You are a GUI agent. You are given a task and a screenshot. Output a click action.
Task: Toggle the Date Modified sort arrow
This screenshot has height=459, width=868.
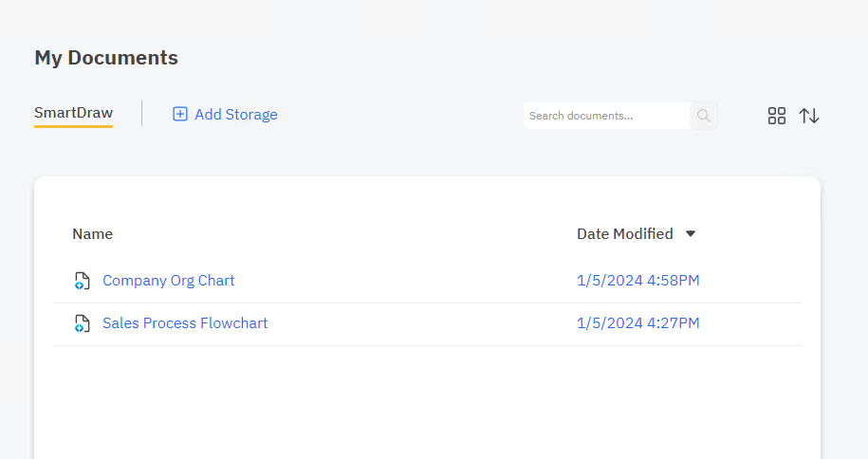pyautogui.click(x=691, y=234)
